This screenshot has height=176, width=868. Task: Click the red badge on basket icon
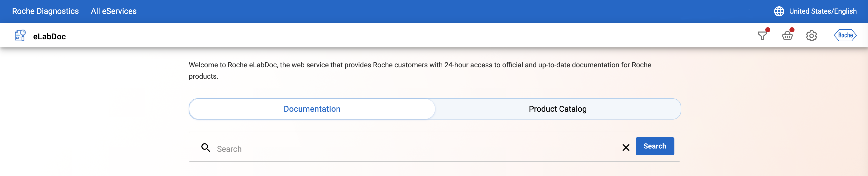pos(792,30)
